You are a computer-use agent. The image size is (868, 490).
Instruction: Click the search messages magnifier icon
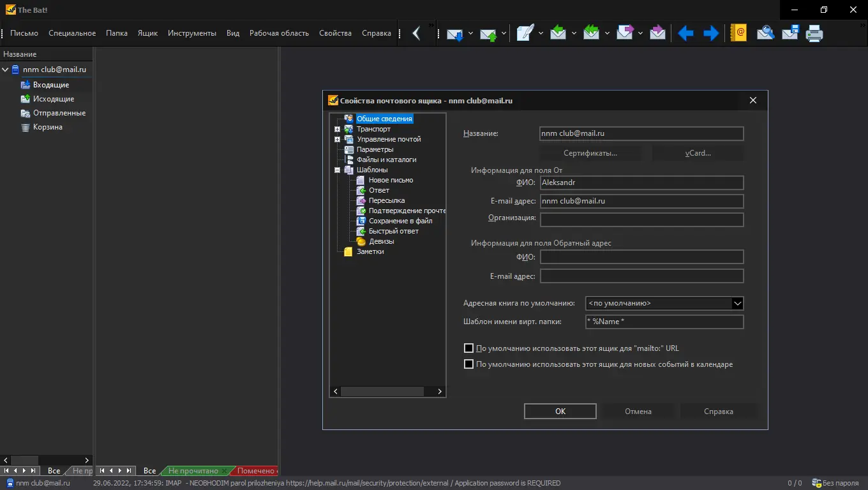coord(765,33)
